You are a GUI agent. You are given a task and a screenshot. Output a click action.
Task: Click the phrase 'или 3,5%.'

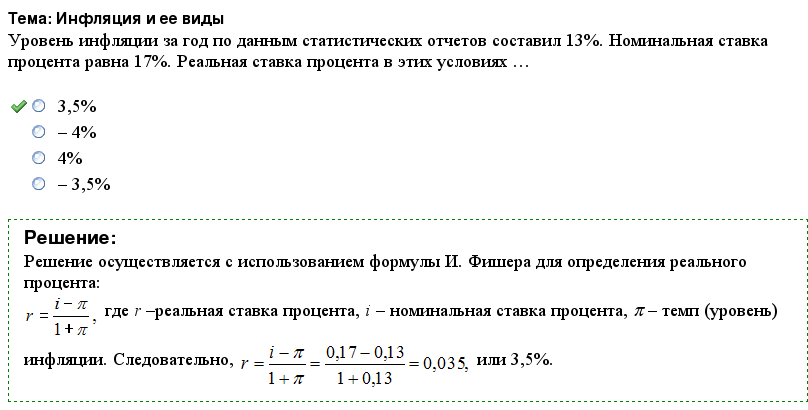point(514,360)
